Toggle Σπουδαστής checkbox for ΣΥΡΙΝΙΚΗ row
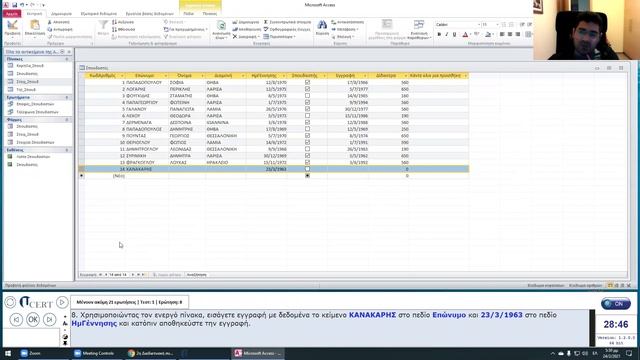 pos(307,156)
